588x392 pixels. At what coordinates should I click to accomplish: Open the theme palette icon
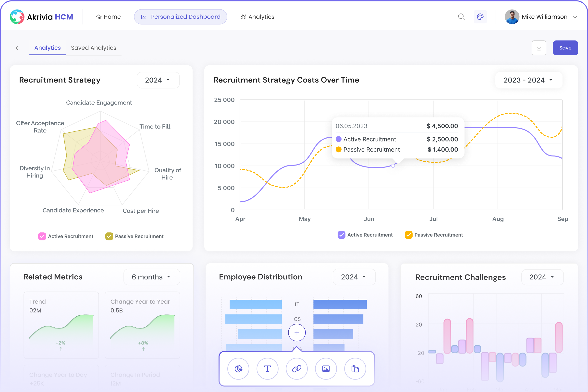pos(480,17)
